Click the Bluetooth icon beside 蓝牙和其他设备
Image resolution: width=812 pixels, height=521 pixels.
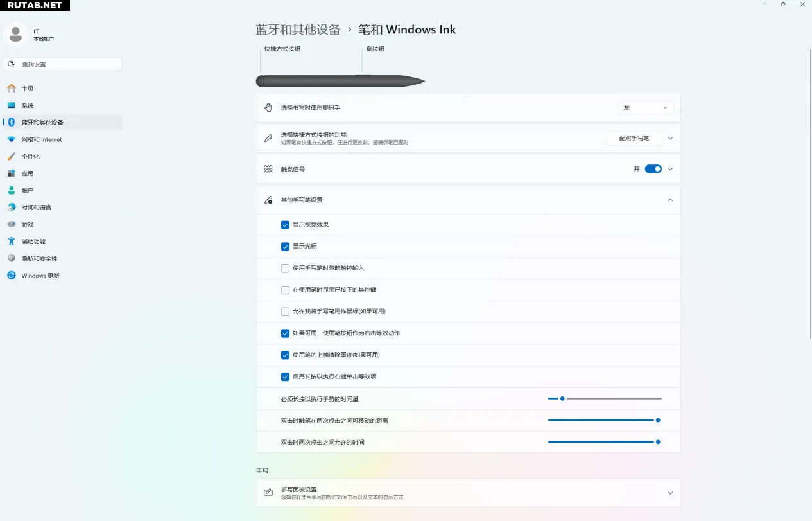click(12, 122)
